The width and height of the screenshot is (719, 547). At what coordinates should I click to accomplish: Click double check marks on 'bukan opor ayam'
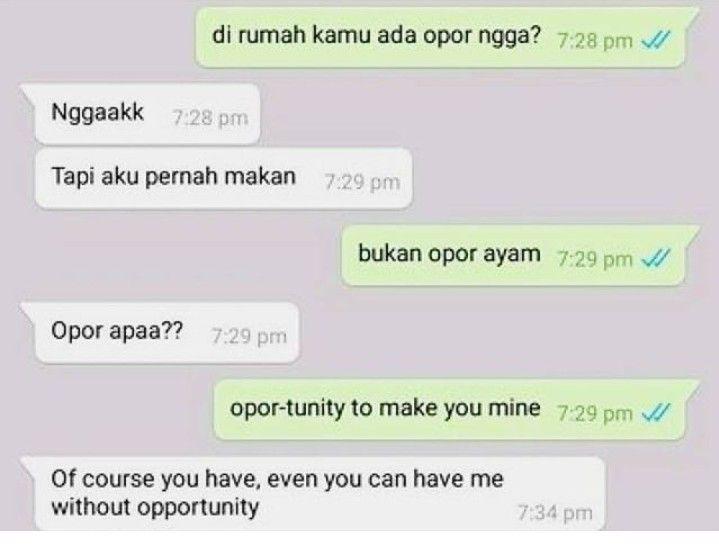click(656, 258)
